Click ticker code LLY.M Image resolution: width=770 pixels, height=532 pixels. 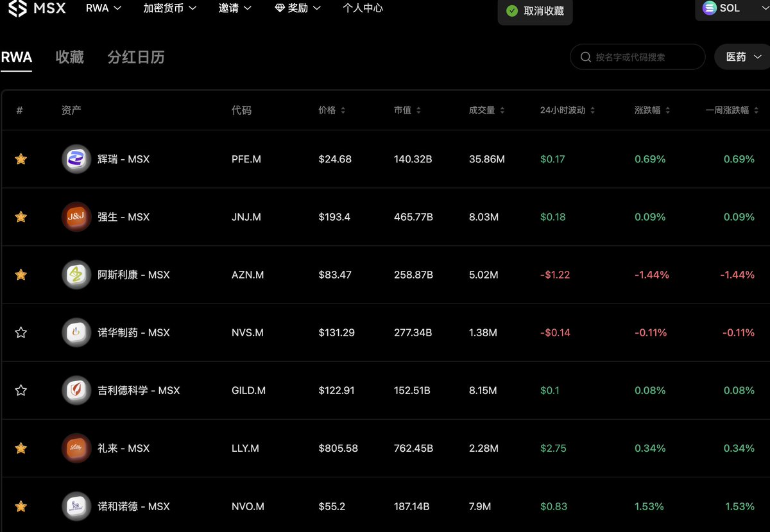(x=245, y=448)
